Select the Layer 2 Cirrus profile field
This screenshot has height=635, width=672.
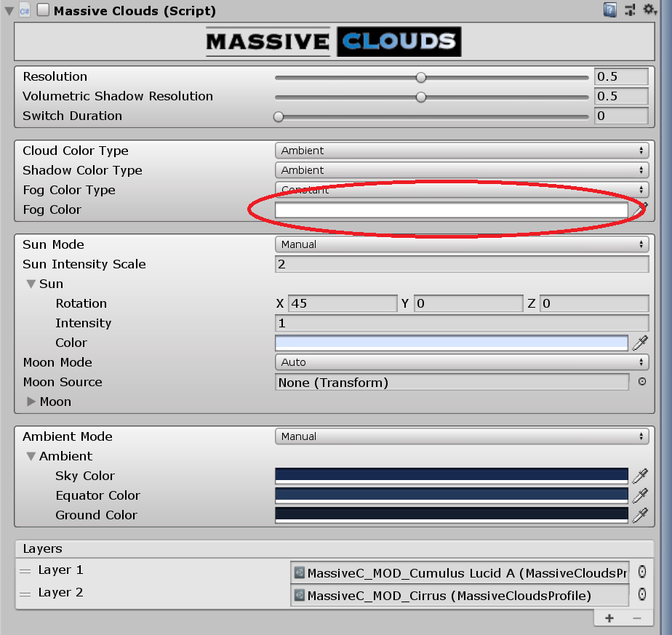460,596
